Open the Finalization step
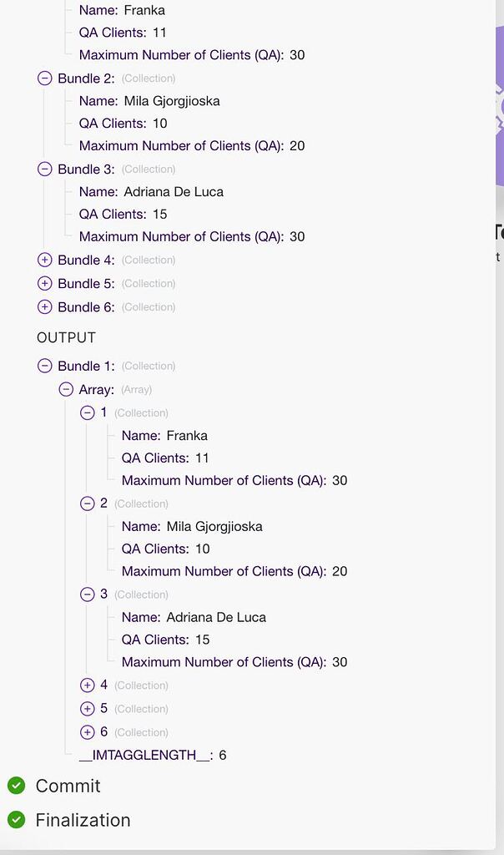The width and height of the screenshot is (504, 855). tap(83, 820)
